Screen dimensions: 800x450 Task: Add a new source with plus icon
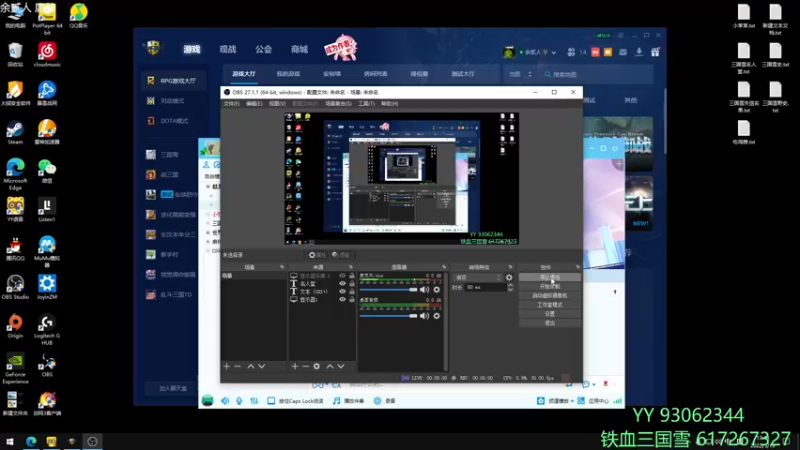coord(294,366)
